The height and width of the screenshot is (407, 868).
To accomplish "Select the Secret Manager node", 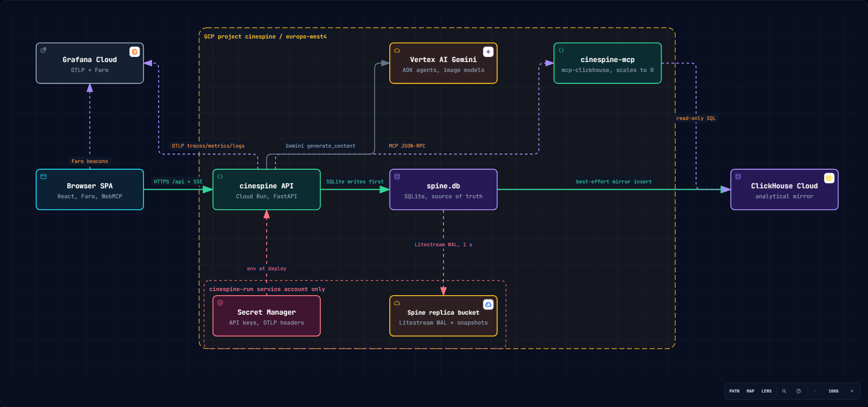I will point(267,316).
